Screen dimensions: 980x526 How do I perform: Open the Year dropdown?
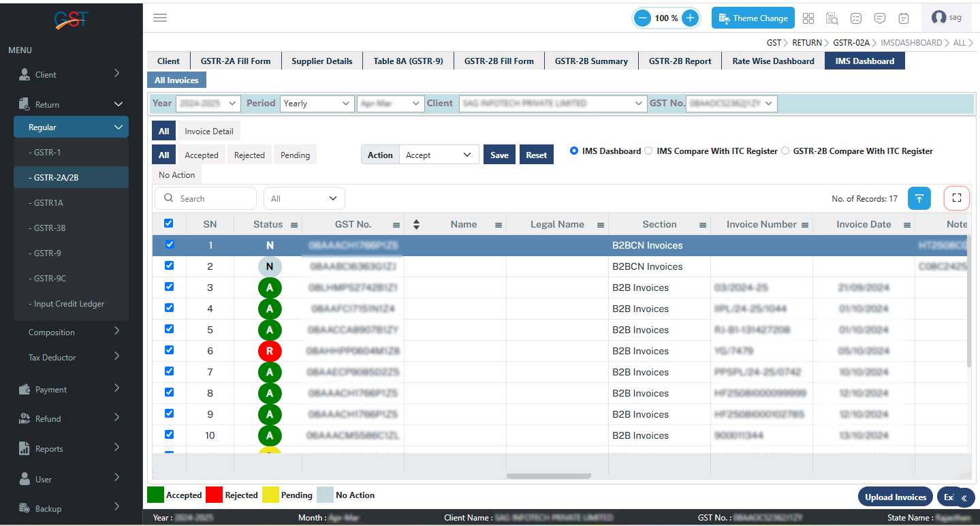pos(208,104)
